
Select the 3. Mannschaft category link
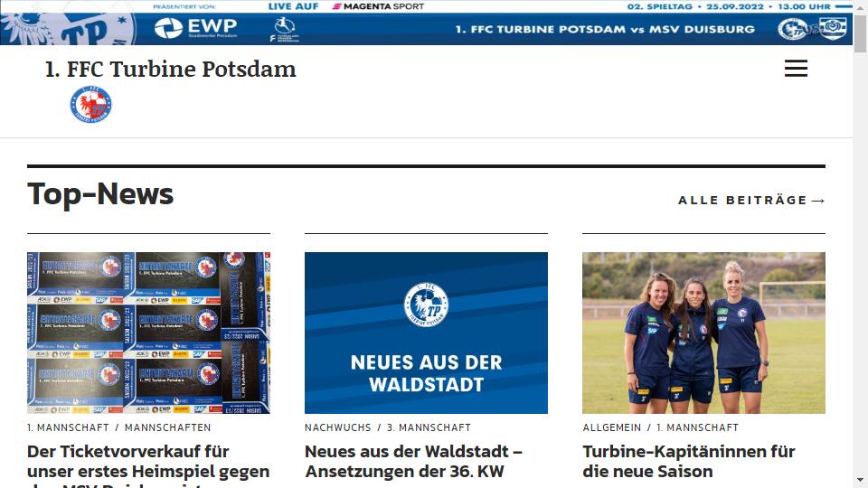click(x=429, y=427)
